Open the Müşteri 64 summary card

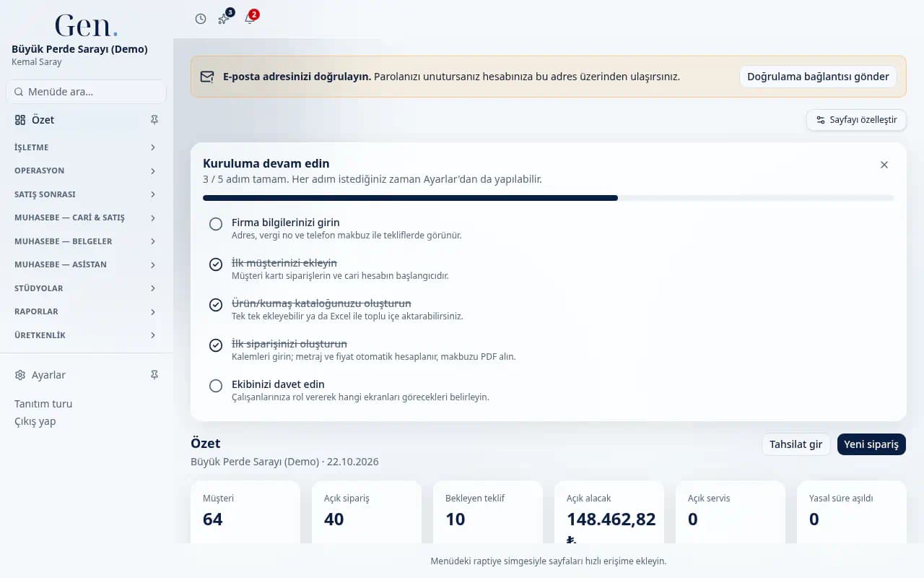click(245, 512)
